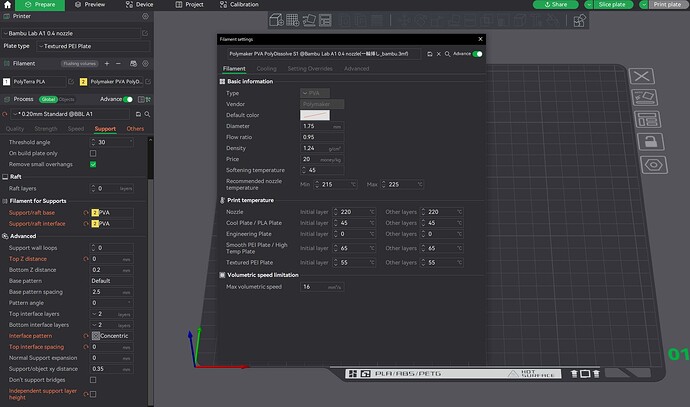Click the Auto orient icon in toolbar
The width and height of the screenshot is (690, 407).
[x=309, y=20]
